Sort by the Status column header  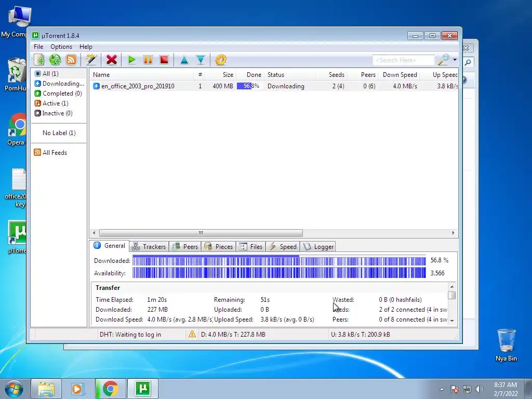click(290, 75)
